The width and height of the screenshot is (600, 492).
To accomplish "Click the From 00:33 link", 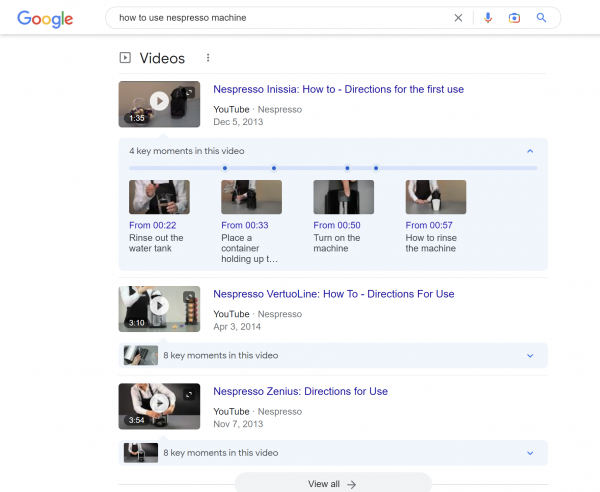I will click(x=245, y=225).
